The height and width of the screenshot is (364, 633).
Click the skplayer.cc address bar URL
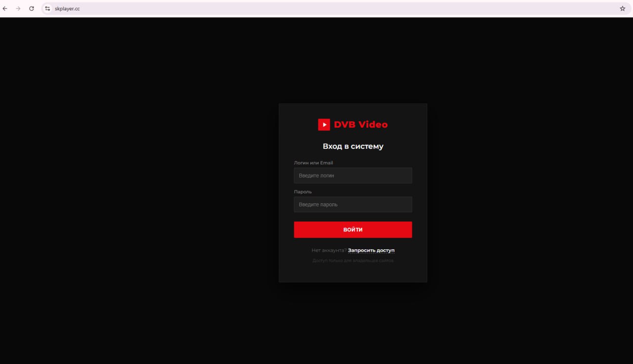67,8
